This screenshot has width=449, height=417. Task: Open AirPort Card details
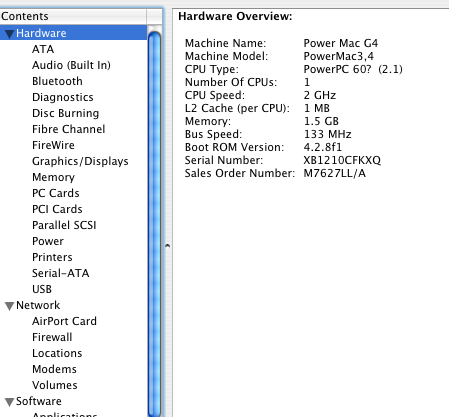[64, 321]
